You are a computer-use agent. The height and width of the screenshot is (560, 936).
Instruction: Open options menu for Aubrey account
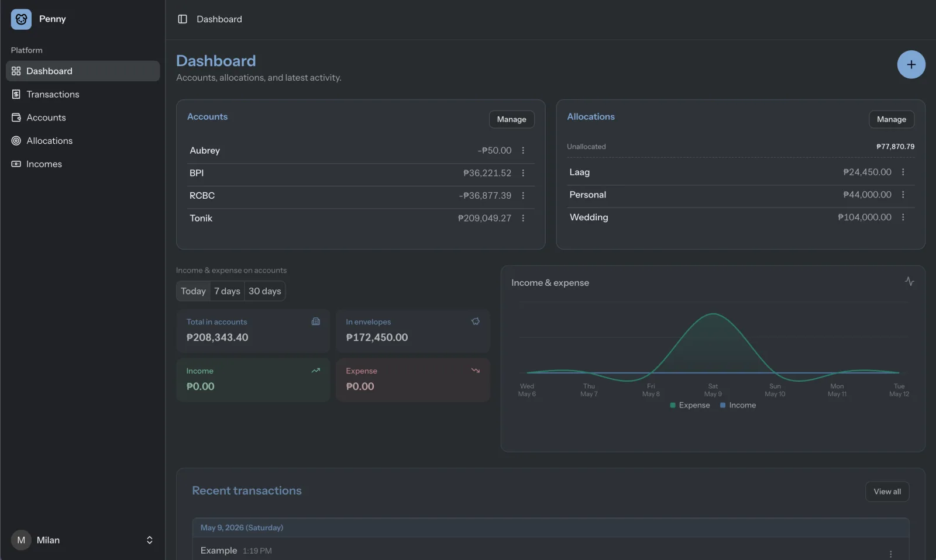[x=523, y=150]
